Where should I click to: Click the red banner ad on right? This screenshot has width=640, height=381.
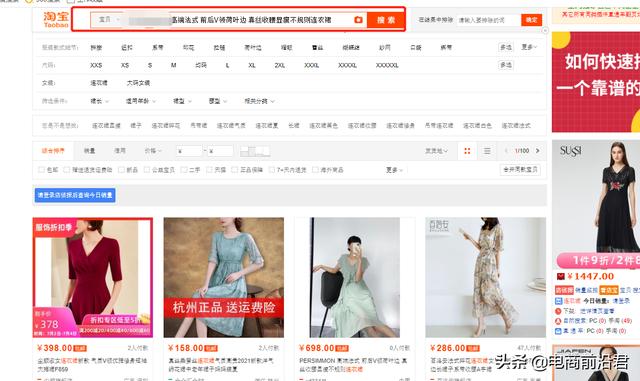(x=596, y=82)
